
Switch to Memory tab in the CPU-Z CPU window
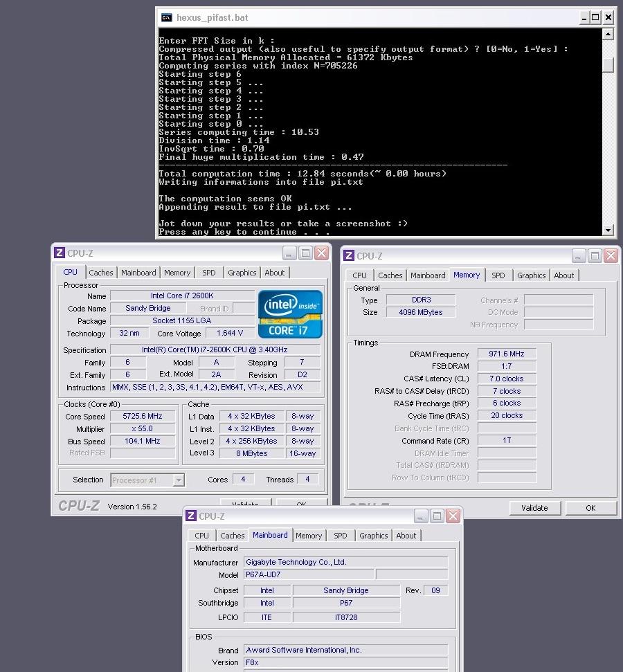pos(177,273)
